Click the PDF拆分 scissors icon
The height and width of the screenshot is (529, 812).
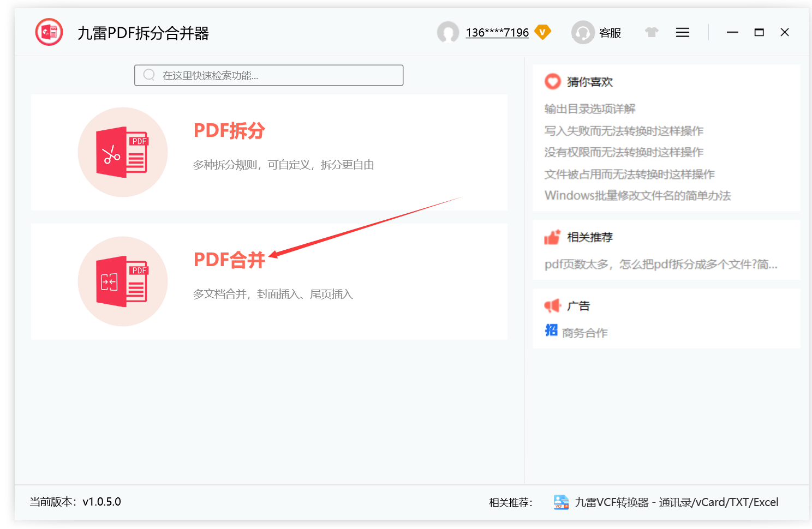[123, 152]
